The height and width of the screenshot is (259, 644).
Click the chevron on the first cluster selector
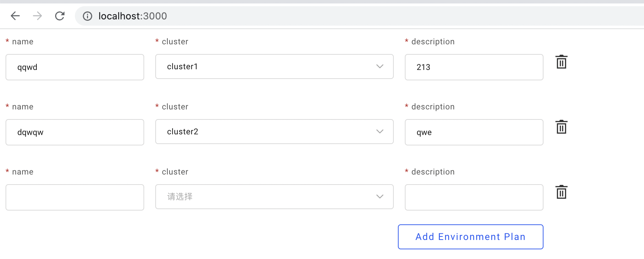click(380, 66)
